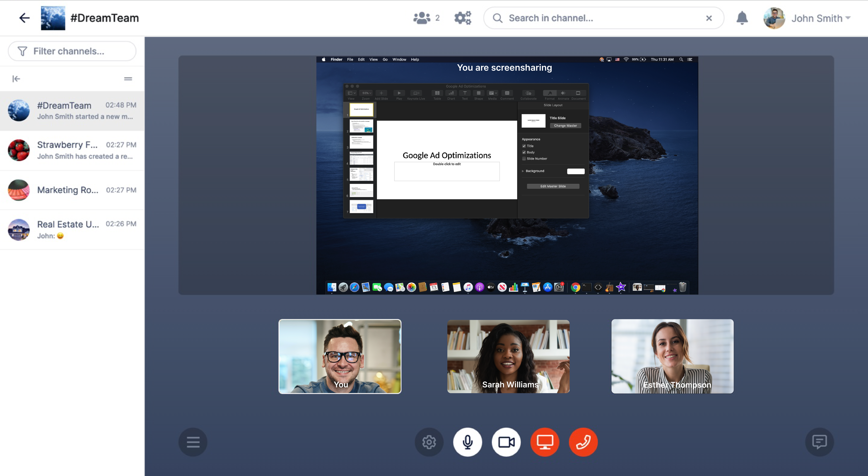Viewport: 868px width, 476px height.
Task: Open the Window menu in shared screen
Action: click(399, 59)
